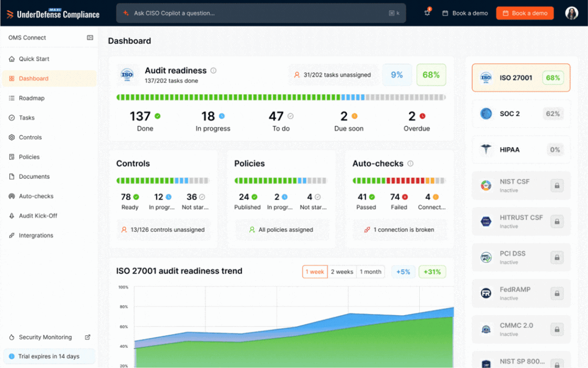Viewport: 588px width, 368px height.
Task: Open the user profile avatar
Action: coord(571,13)
